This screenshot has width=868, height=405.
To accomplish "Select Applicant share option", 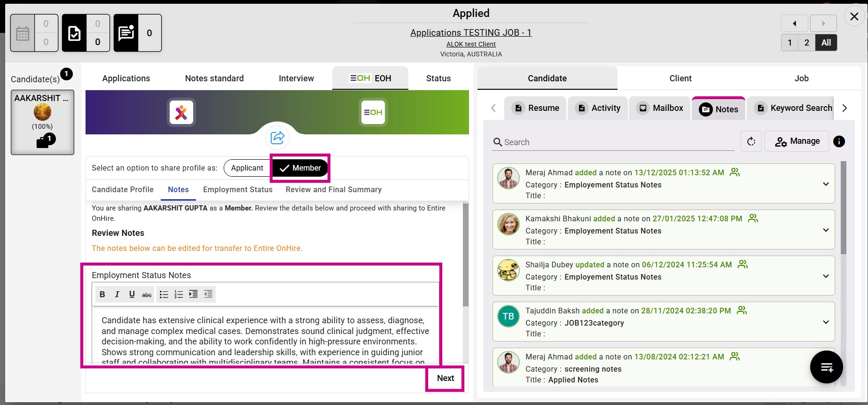I will coord(247,168).
